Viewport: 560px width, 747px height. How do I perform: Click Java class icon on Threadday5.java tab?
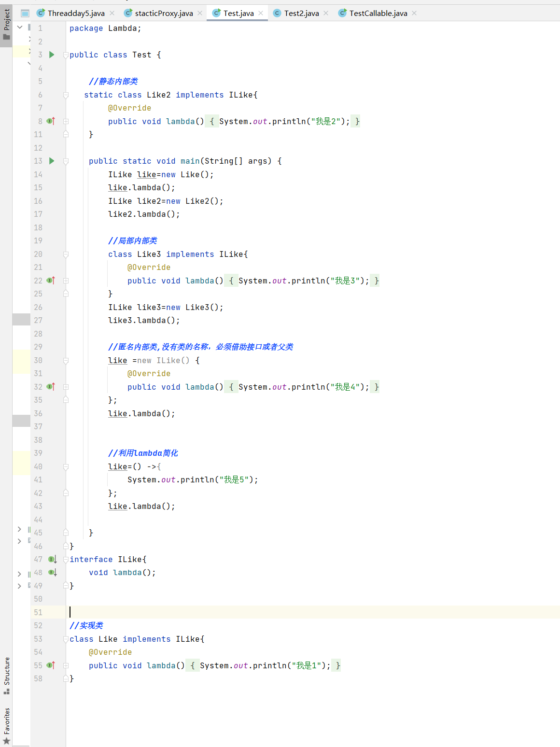pos(41,13)
